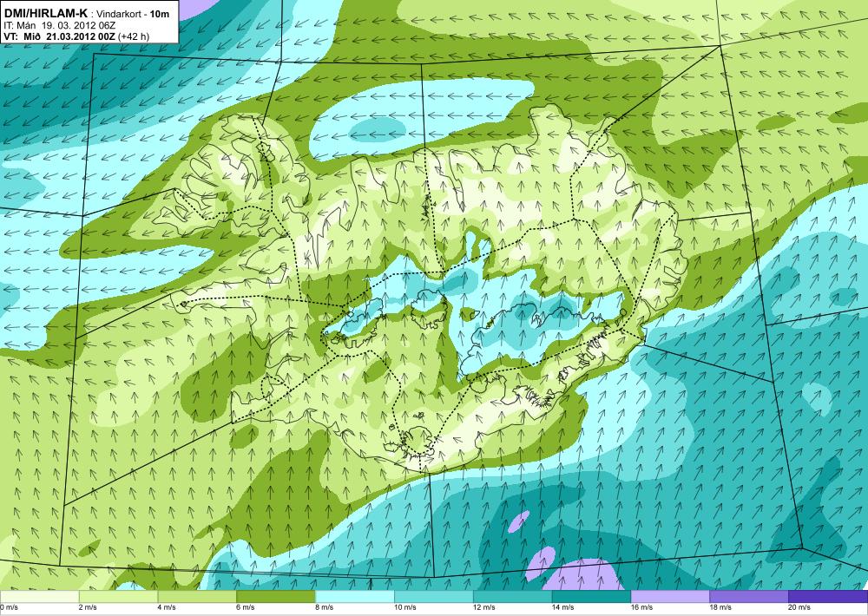
Task: Click the '8 m/s' legend label
Action: [x=325, y=607]
